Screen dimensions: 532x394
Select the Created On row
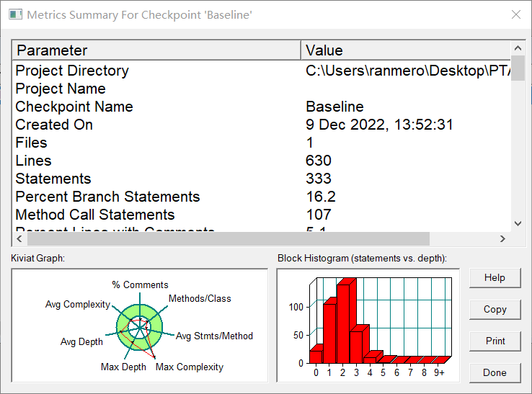click(x=261, y=125)
